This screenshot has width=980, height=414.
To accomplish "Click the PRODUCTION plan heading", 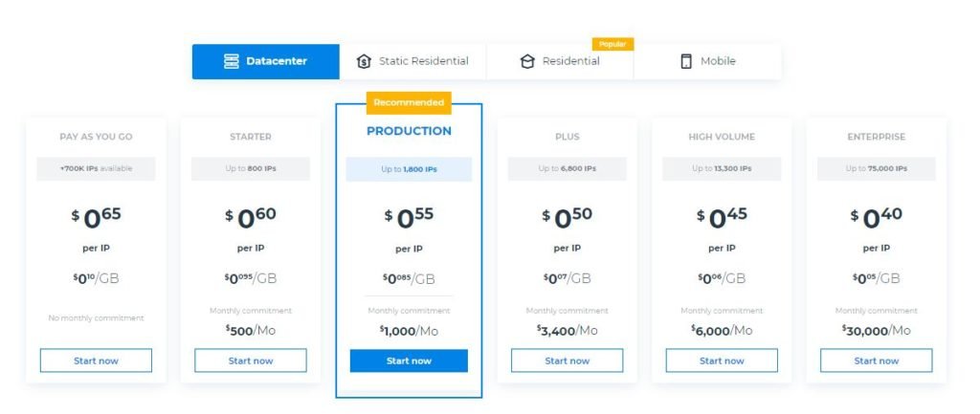I will pos(409,131).
